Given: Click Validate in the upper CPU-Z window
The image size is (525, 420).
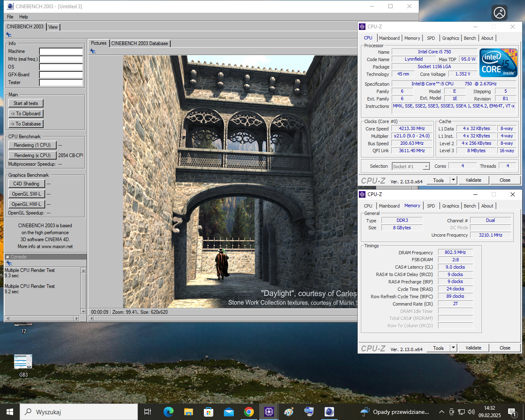Looking at the screenshot, I should click(x=473, y=180).
